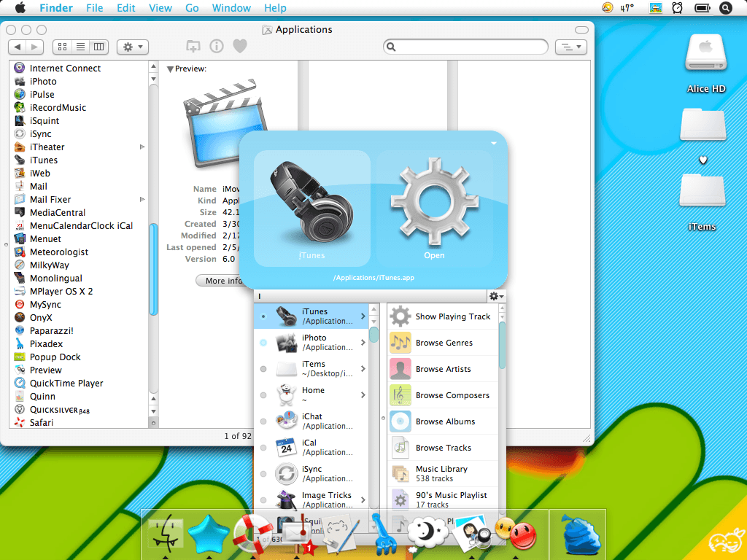
Task: Select the radio dot beside Home result
Action: point(263,394)
